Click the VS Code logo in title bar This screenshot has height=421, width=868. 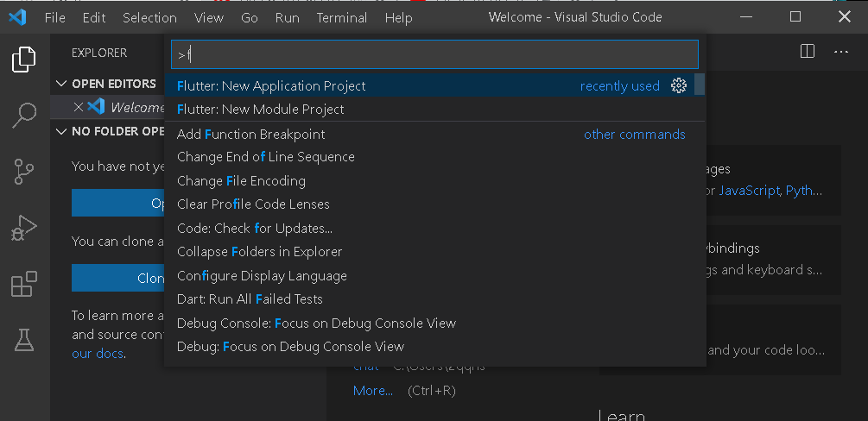[18, 18]
